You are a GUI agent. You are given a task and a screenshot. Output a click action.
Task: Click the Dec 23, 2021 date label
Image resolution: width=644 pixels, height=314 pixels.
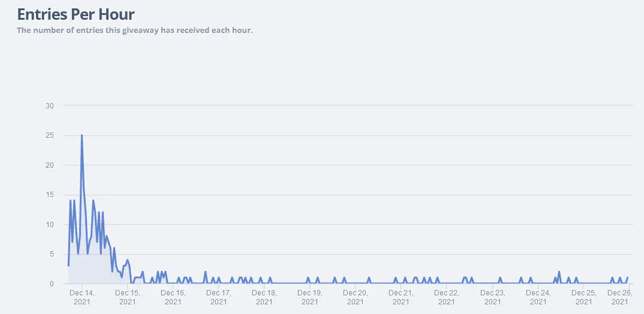492,297
